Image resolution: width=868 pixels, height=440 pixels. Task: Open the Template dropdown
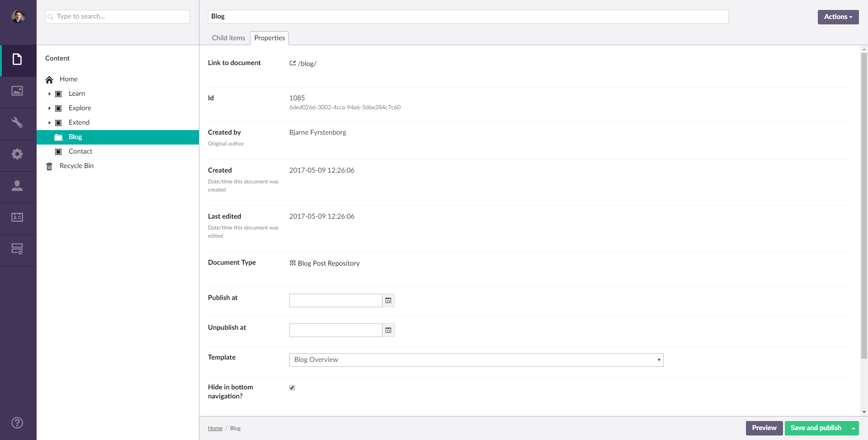click(x=476, y=360)
